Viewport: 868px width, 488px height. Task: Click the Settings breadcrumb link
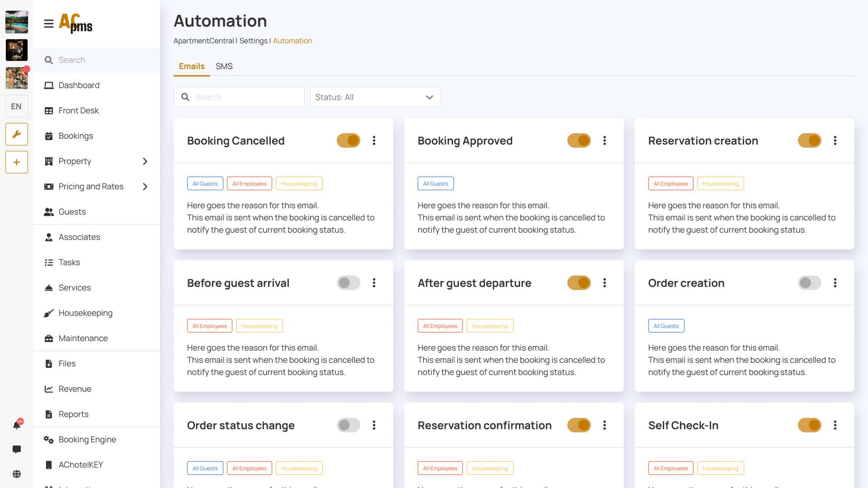(x=253, y=41)
